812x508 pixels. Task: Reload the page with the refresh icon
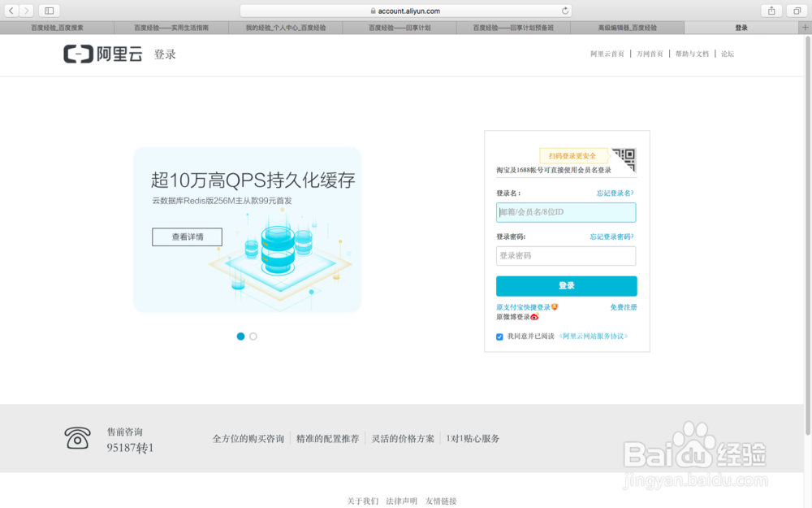[565, 11]
